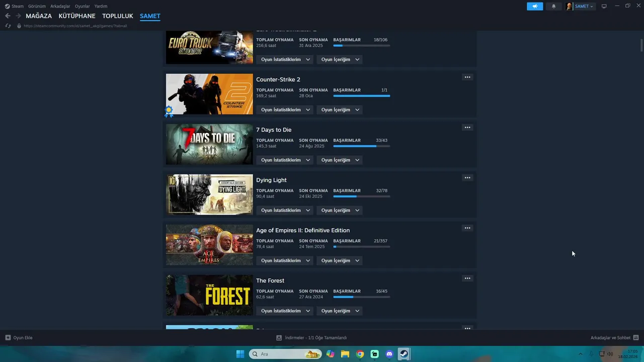The width and height of the screenshot is (644, 362).
Task: Expand Counter-Strike 2 Oyun İçeriğim dropdown
Action: [340, 110]
